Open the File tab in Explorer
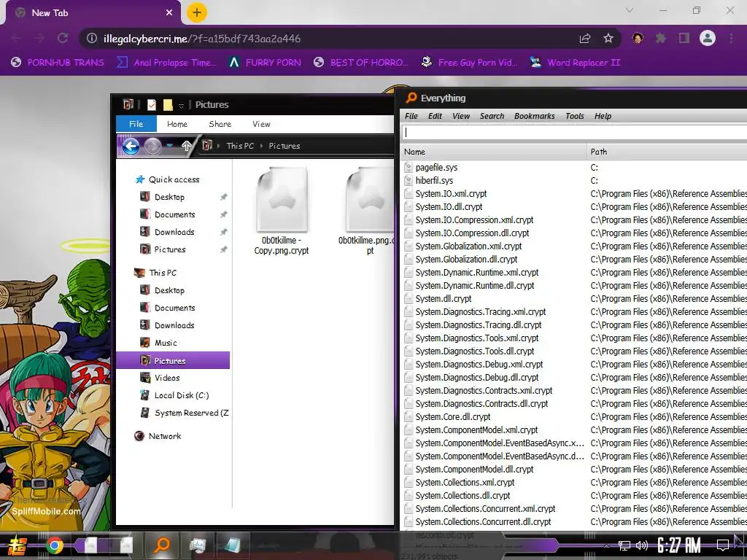This screenshot has width=747, height=560. coord(136,124)
